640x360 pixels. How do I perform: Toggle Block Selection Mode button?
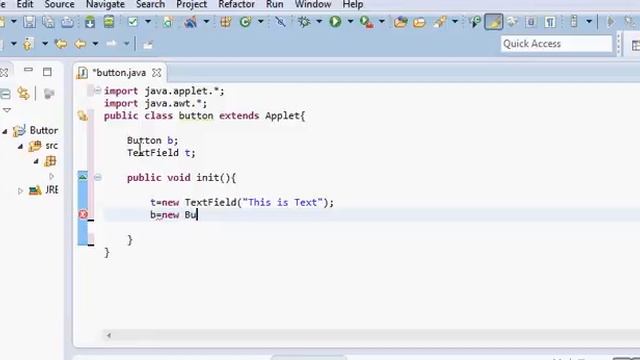531,22
